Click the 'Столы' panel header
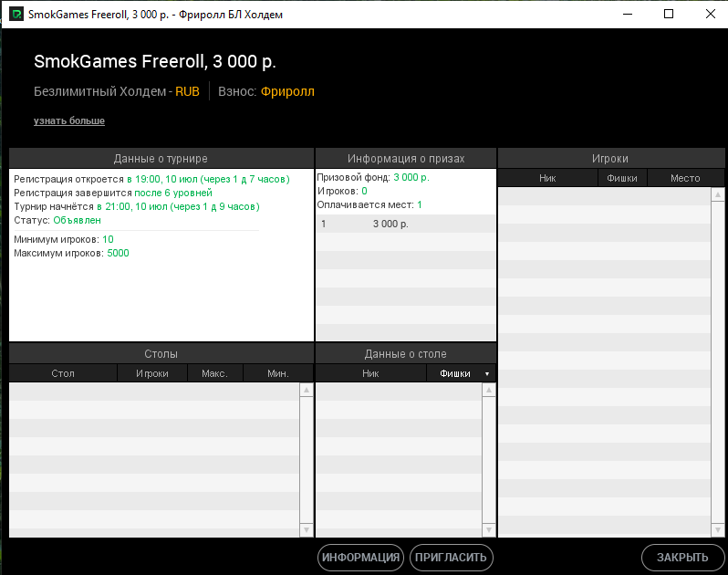Image resolution: width=728 pixels, height=575 pixels. click(161, 354)
